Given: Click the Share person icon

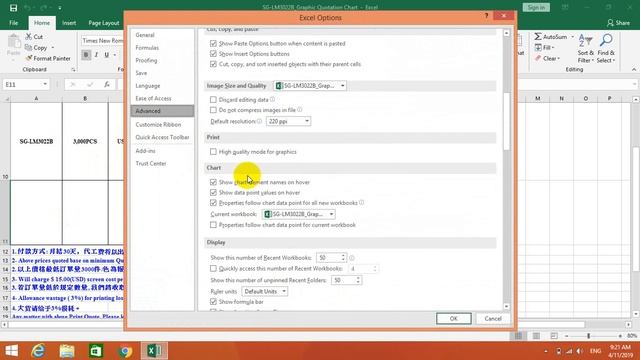Looking at the screenshot, I should pos(610,23).
